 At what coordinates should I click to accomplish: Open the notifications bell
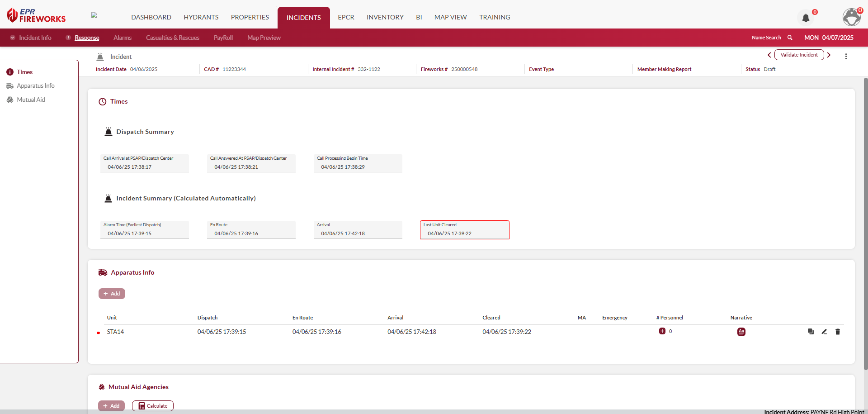pyautogui.click(x=806, y=18)
